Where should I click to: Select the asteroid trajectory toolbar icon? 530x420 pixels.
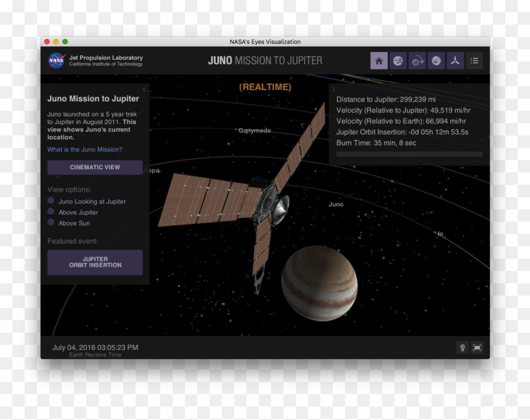coord(417,61)
